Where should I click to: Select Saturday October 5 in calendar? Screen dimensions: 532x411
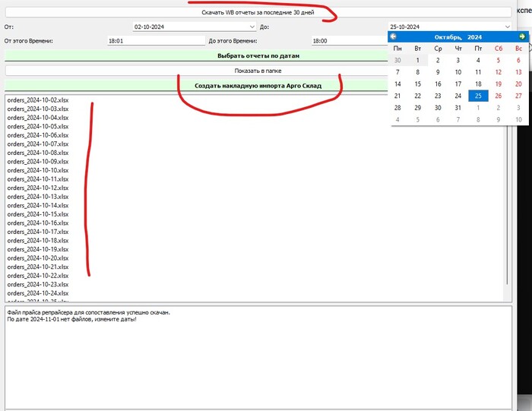point(498,60)
